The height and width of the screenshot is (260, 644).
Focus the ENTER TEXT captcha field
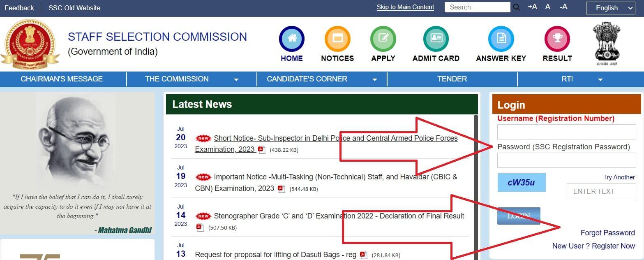[601, 191]
